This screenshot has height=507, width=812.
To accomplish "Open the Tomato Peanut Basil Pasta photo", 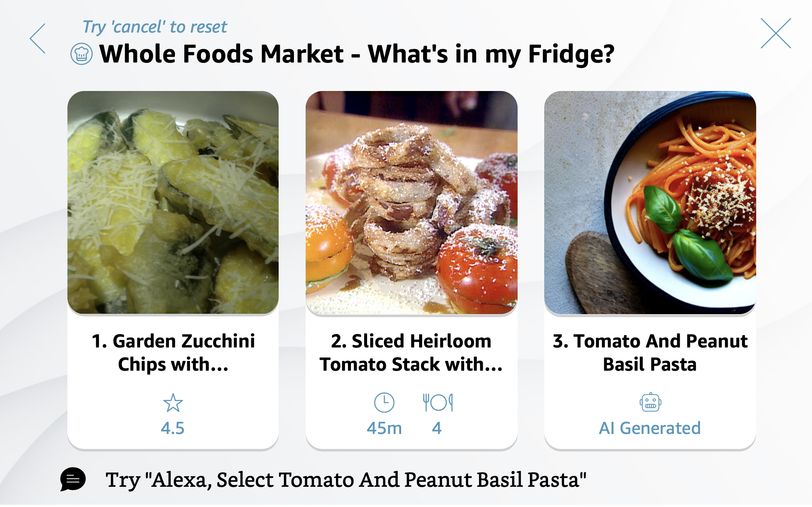I will (650, 202).
